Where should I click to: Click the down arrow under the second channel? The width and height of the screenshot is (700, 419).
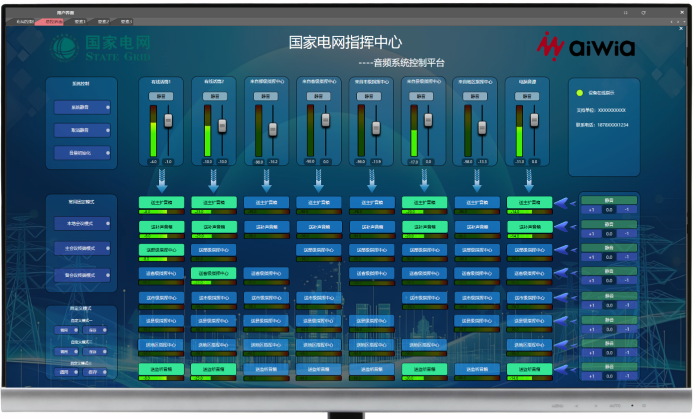pos(213,180)
